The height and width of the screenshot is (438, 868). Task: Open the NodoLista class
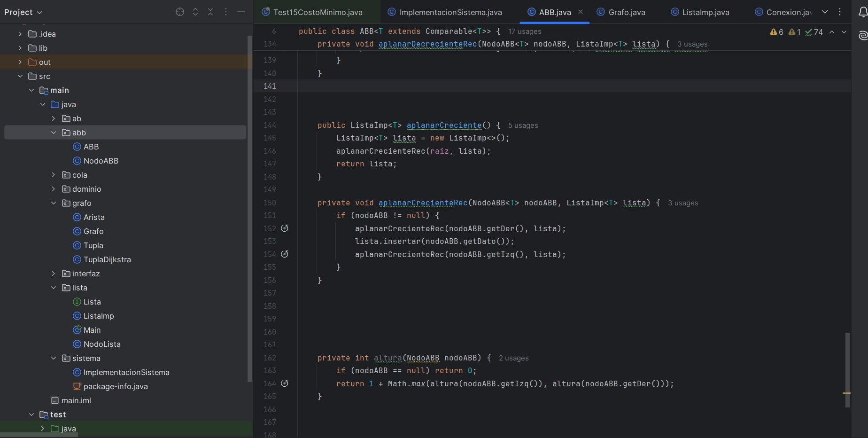[97, 344]
